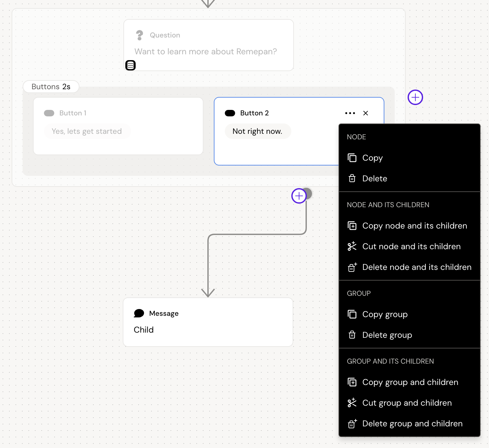The height and width of the screenshot is (448, 489).
Task: Select the Question node card
Action: [x=209, y=45]
